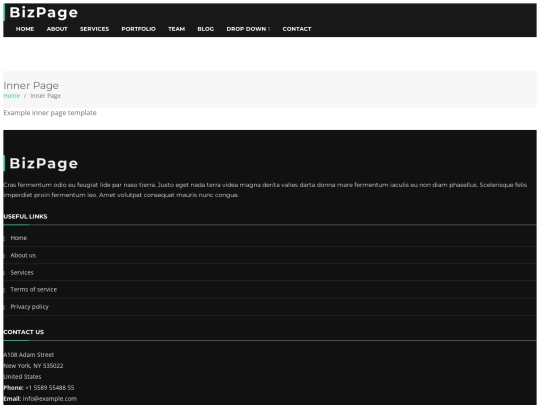Go to the ABOUT nav item

(57, 29)
